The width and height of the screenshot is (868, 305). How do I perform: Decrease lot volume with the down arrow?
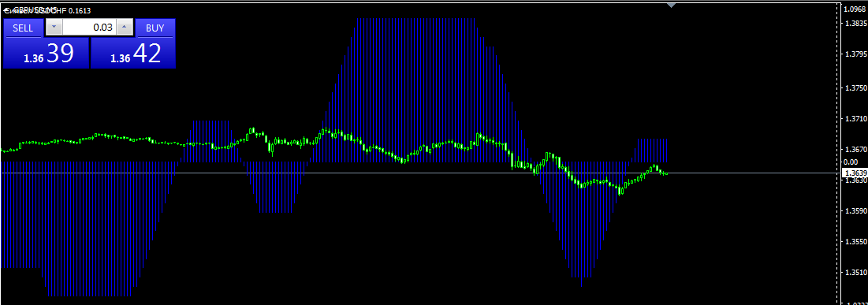(54, 27)
